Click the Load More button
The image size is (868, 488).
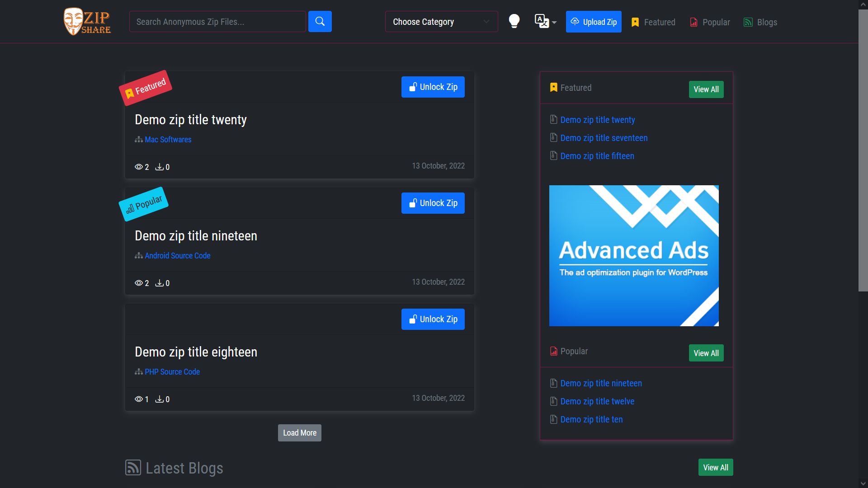pyautogui.click(x=299, y=432)
